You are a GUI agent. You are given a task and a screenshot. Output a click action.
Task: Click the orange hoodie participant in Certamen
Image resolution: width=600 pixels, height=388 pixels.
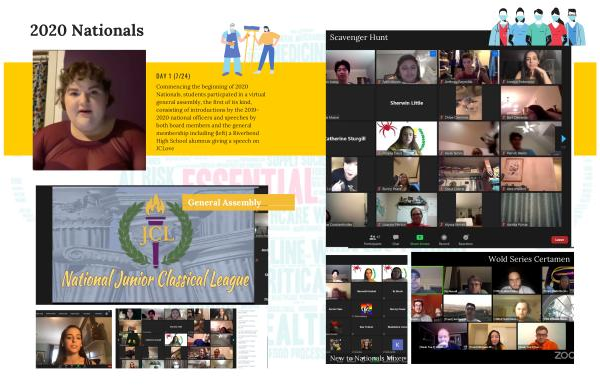(x=541, y=336)
